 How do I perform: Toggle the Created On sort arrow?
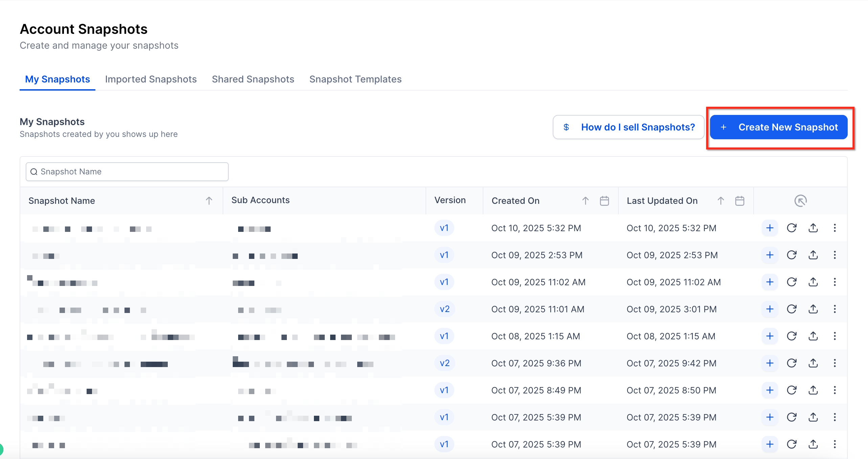585,201
